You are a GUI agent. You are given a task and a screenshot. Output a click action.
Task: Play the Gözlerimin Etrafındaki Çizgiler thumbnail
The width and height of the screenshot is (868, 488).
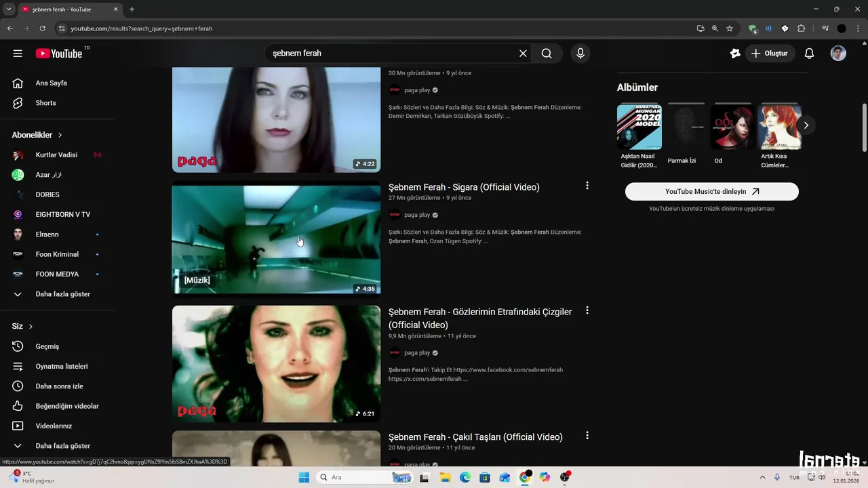pos(276,364)
